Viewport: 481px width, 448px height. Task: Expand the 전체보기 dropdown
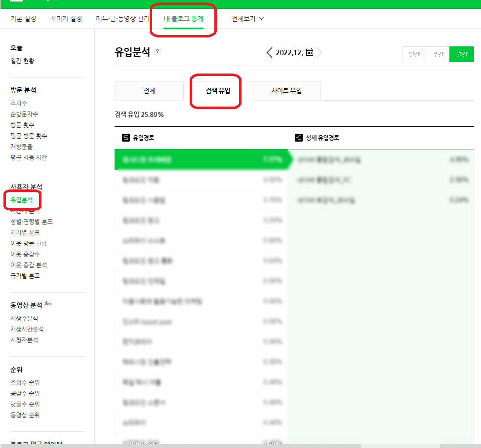(x=247, y=19)
